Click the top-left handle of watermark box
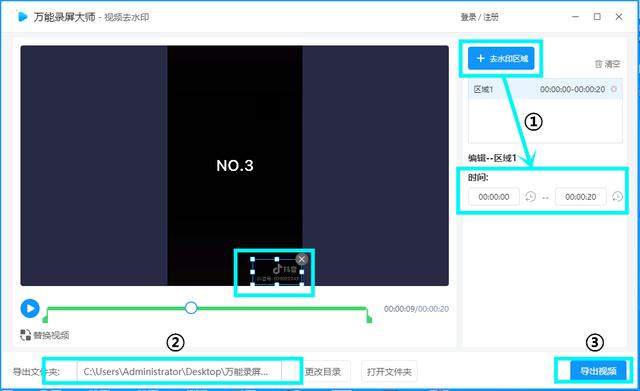Image resolution: width=640 pixels, height=391 pixels. point(253,260)
